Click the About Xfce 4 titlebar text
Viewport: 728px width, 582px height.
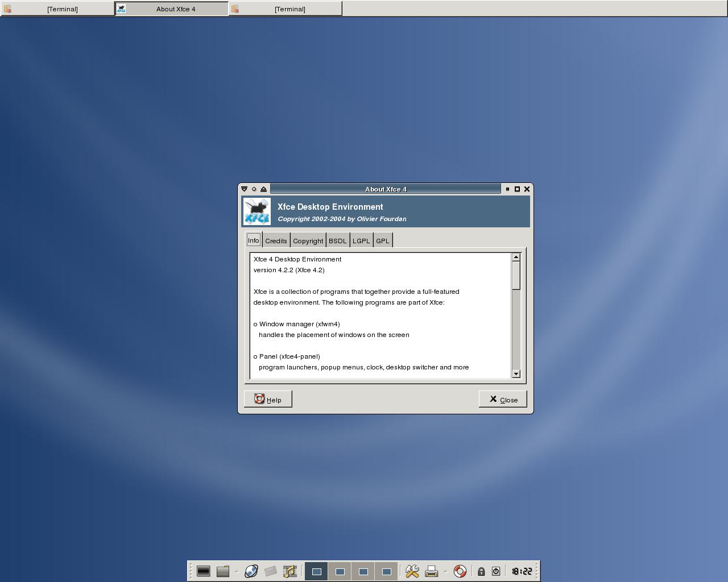(386, 189)
